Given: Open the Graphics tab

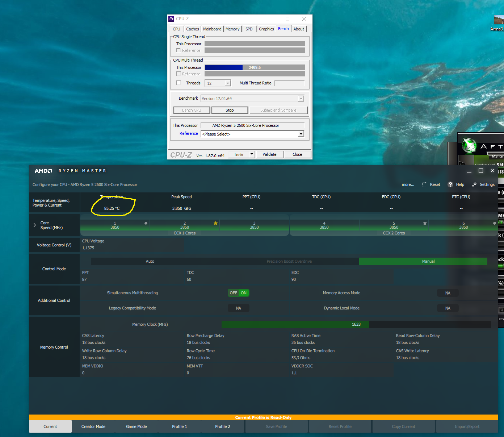Looking at the screenshot, I should (x=266, y=29).
